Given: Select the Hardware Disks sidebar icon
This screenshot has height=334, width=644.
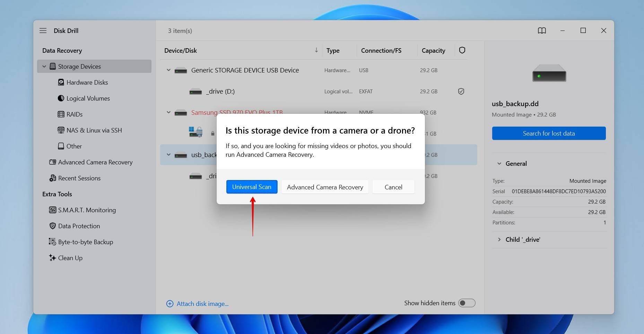Looking at the screenshot, I should (x=61, y=82).
